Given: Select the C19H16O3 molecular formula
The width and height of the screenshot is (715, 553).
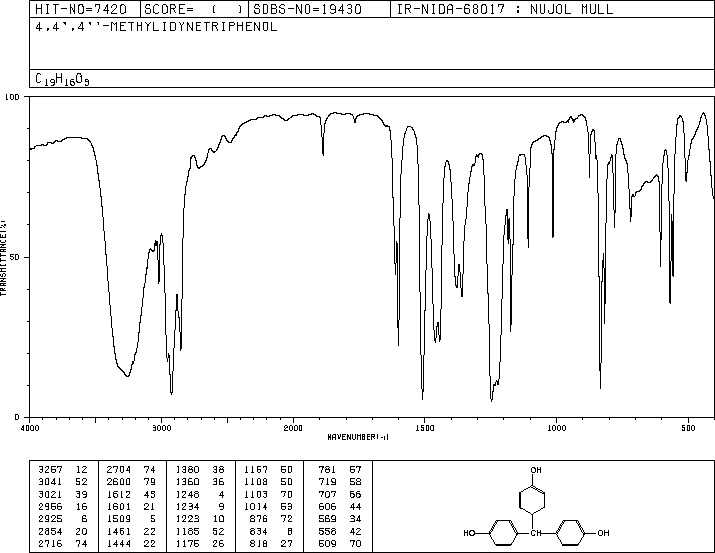Looking at the screenshot, I should point(62,79).
